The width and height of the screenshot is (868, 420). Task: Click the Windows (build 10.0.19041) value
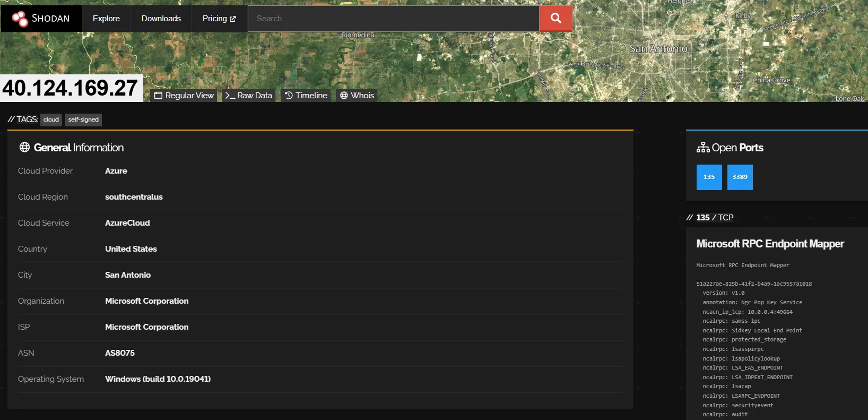click(158, 379)
